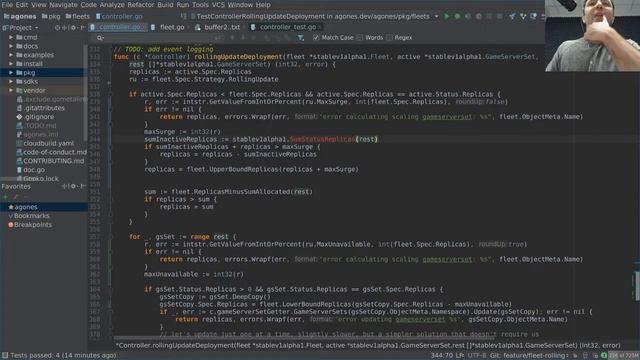Select CONTRIBUTING.md in project tree
Viewport: 640px width, 360px height.
coord(53,161)
